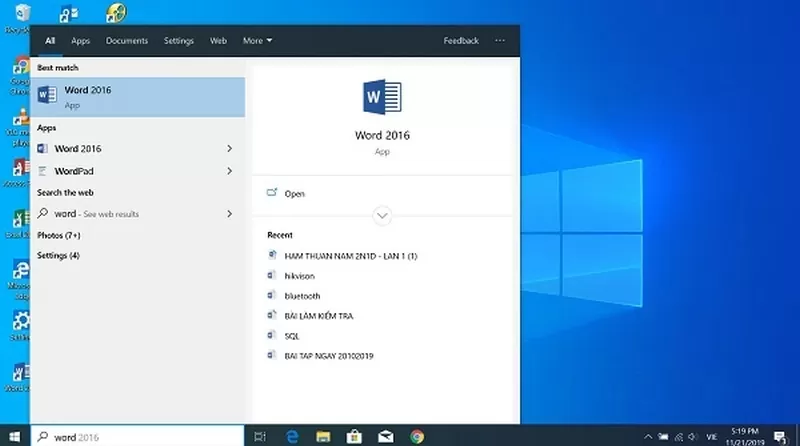This screenshot has width=800, height=446.
Task: Expand more actions with the down chevron circle
Action: pyautogui.click(x=382, y=216)
